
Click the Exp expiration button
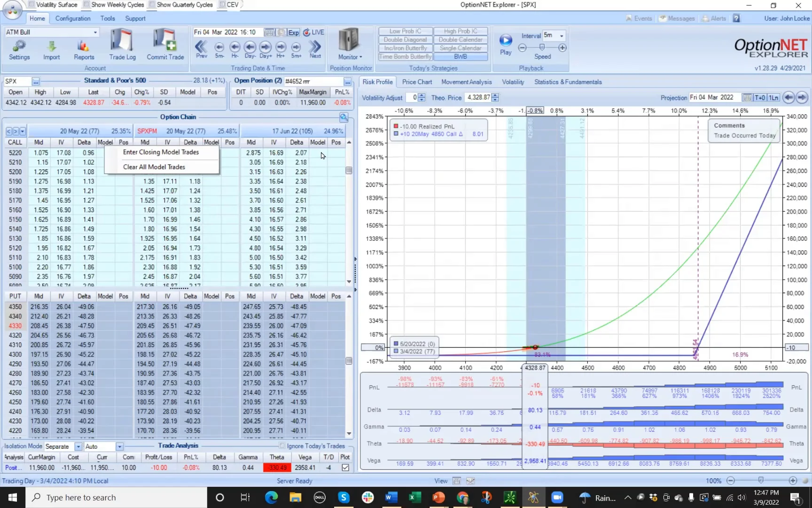294,32
